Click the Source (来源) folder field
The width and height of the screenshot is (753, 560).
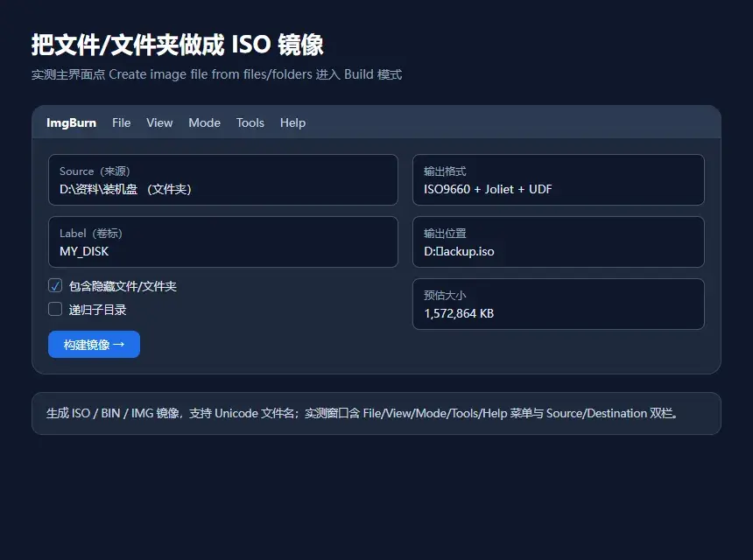tap(222, 180)
